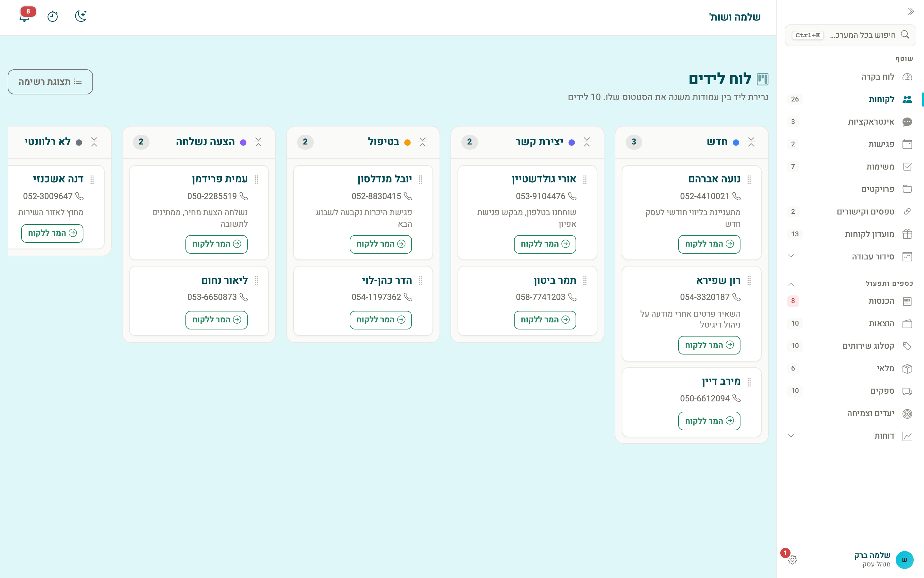Open the notifications bell icon
Image resolution: width=924 pixels, height=578 pixels.
pyautogui.click(x=25, y=16)
